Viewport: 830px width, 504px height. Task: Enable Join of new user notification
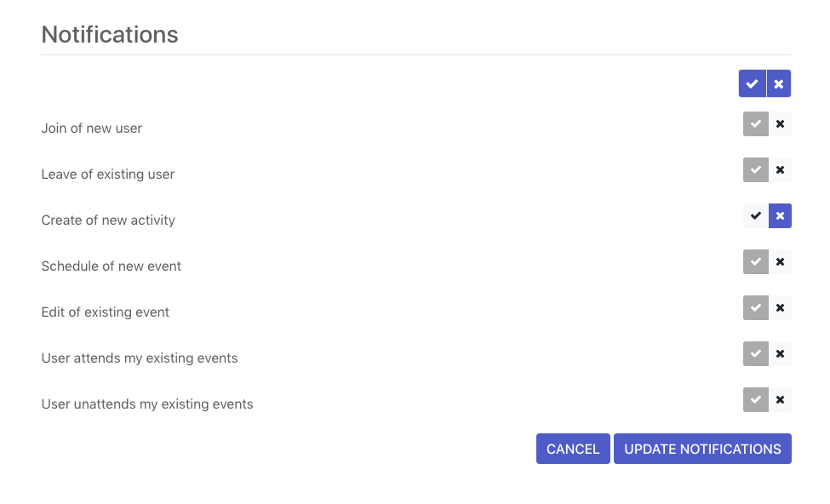pos(756,124)
